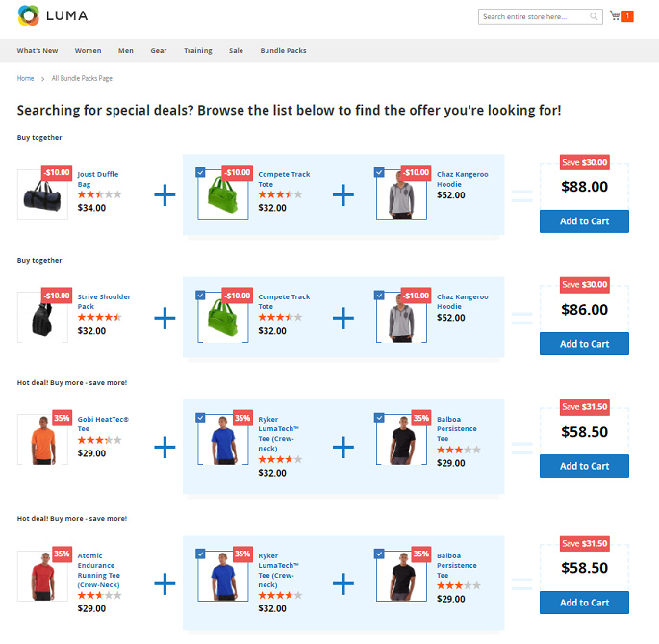Click star rating under Strive Shoulder Pack
The height and width of the screenshot is (644, 659).
[x=99, y=317]
